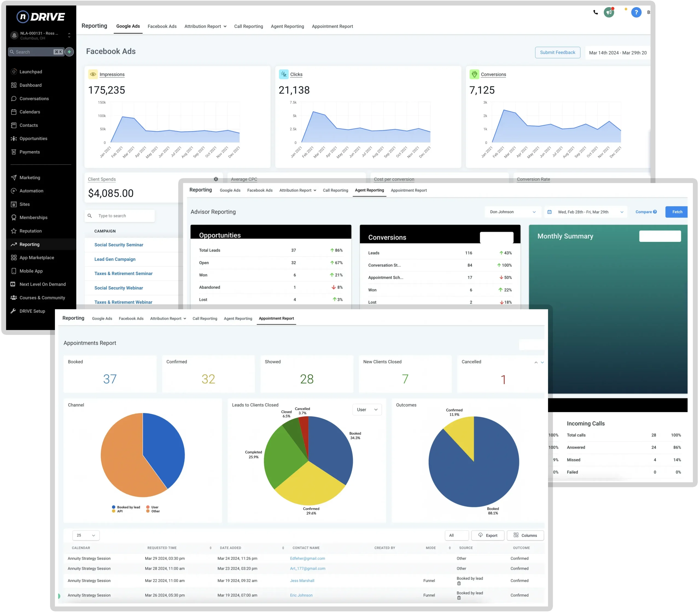Screen dimensions: 700x614
Task: Open Lead Gen Campaign link
Action: (115, 259)
